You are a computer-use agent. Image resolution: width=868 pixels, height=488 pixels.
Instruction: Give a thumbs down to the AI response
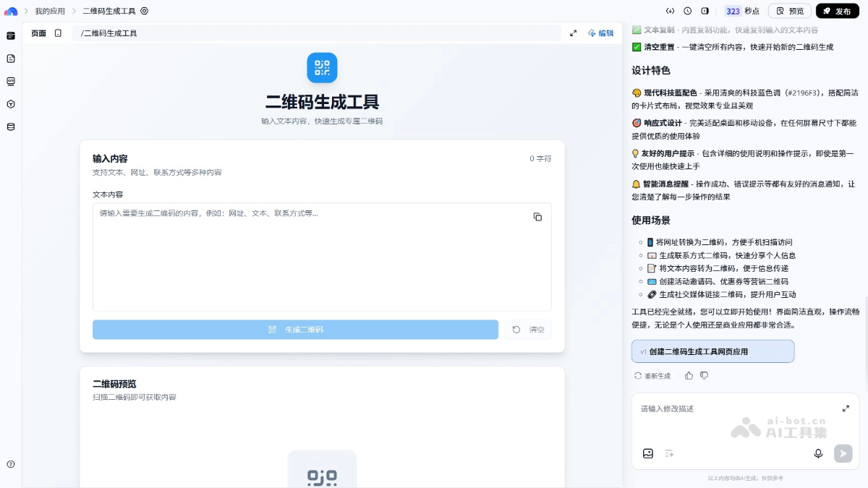[x=704, y=375]
